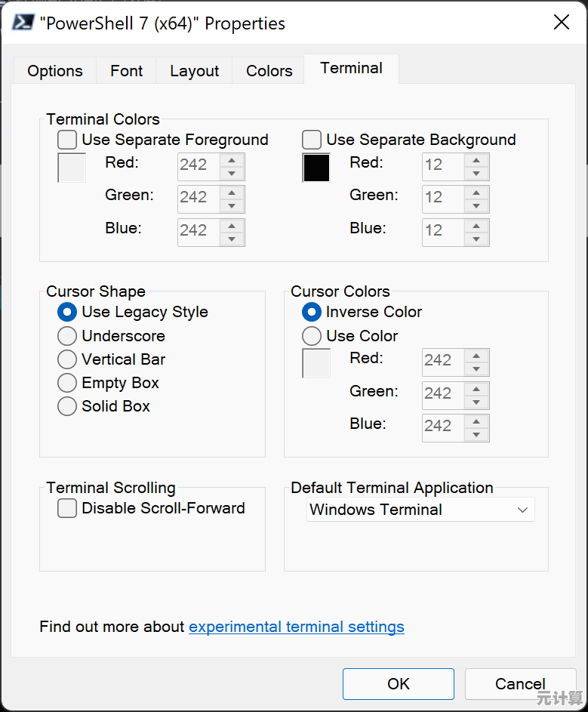Open Default Terminal Application dropdown
Viewport: 588px width, 712px height.
click(420, 510)
